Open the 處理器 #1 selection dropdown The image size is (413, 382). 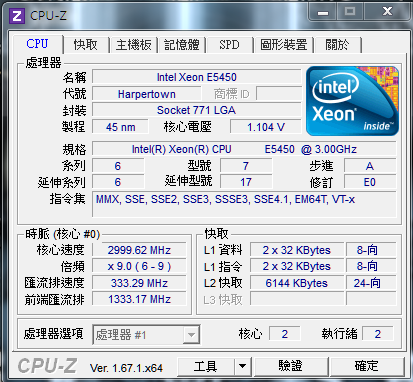pos(146,334)
